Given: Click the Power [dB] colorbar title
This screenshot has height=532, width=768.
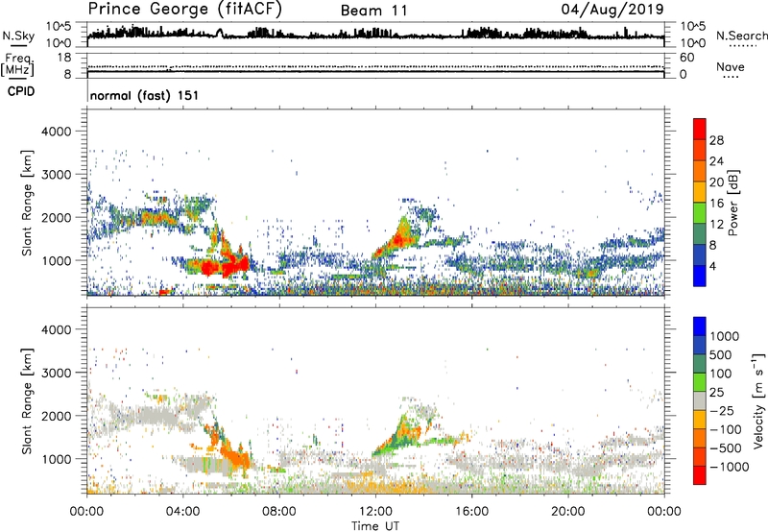Looking at the screenshot, I should coord(732,203).
